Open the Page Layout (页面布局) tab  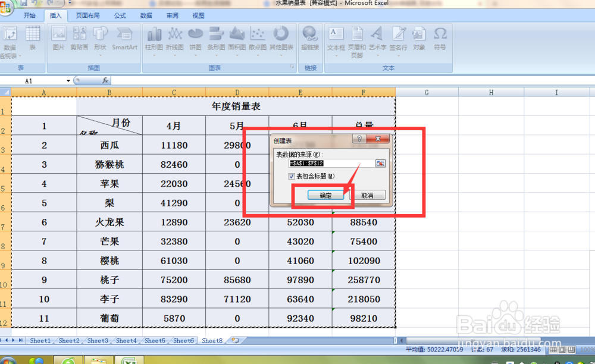coord(87,15)
